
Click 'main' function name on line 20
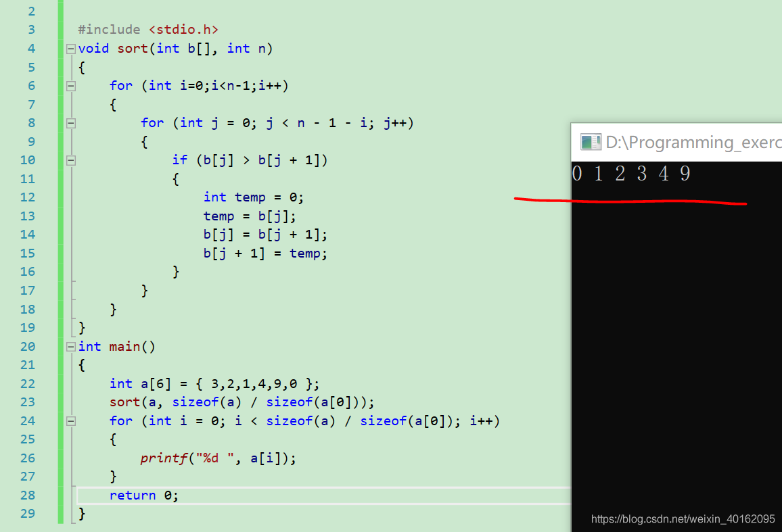124,347
